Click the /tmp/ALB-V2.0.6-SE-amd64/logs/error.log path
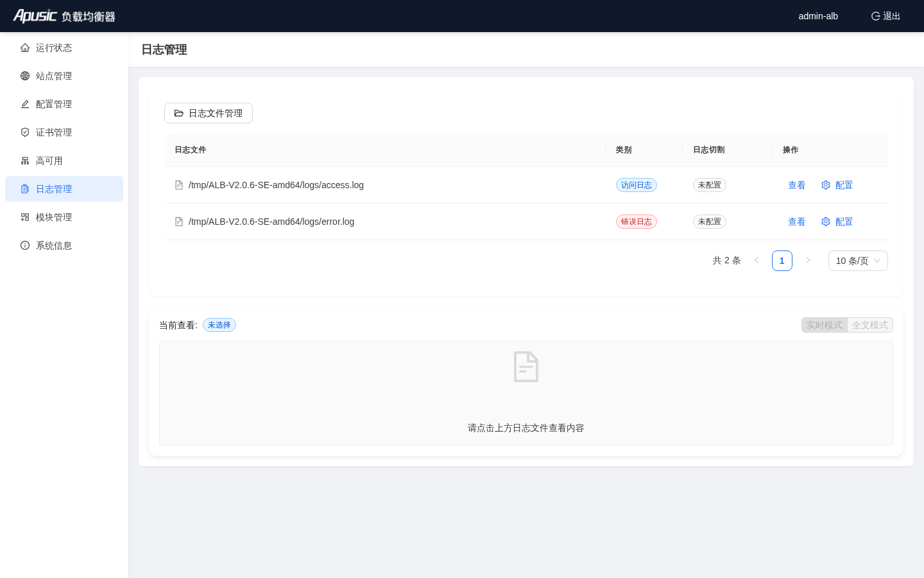The width and height of the screenshot is (924, 578). 271,222
